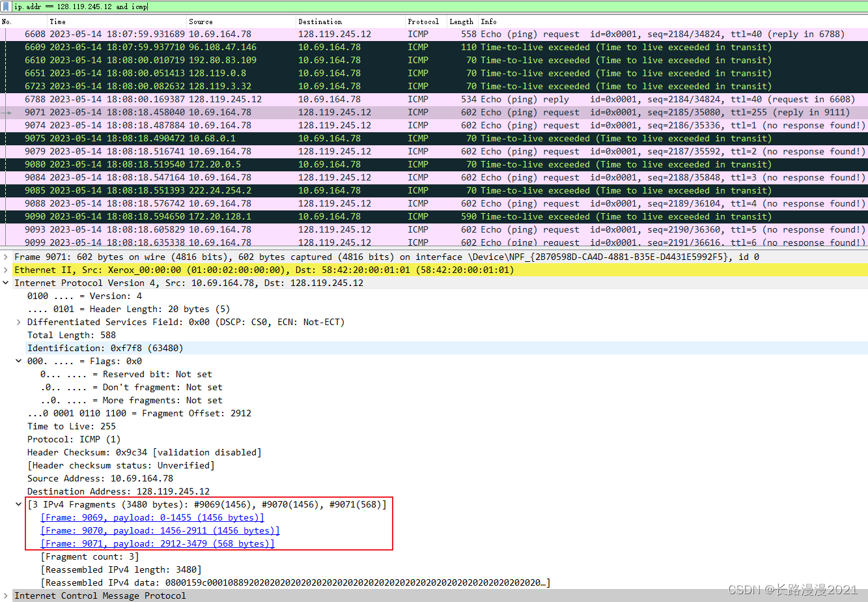This screenshot has height=602, width=868.
Task: Select packet 6609 from 96.108.47.146
Action: [434, 47]
